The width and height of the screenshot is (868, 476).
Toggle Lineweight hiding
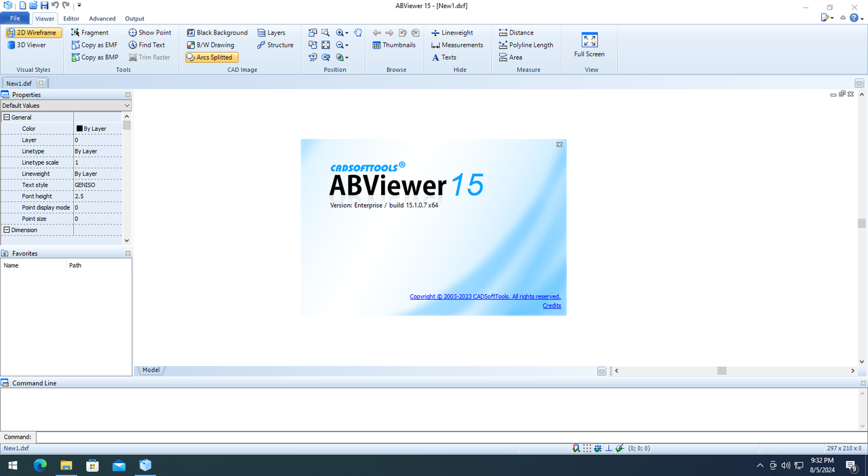452,33
